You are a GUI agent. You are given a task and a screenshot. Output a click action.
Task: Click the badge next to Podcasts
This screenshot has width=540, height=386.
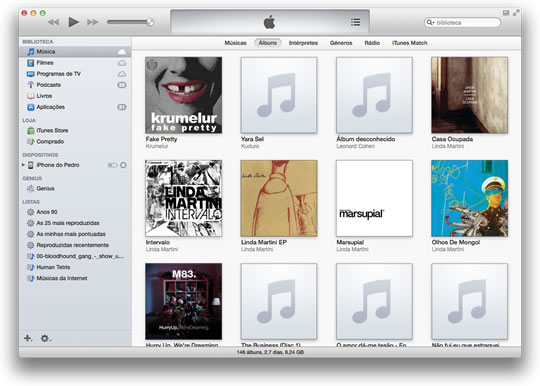pos(122,85)
